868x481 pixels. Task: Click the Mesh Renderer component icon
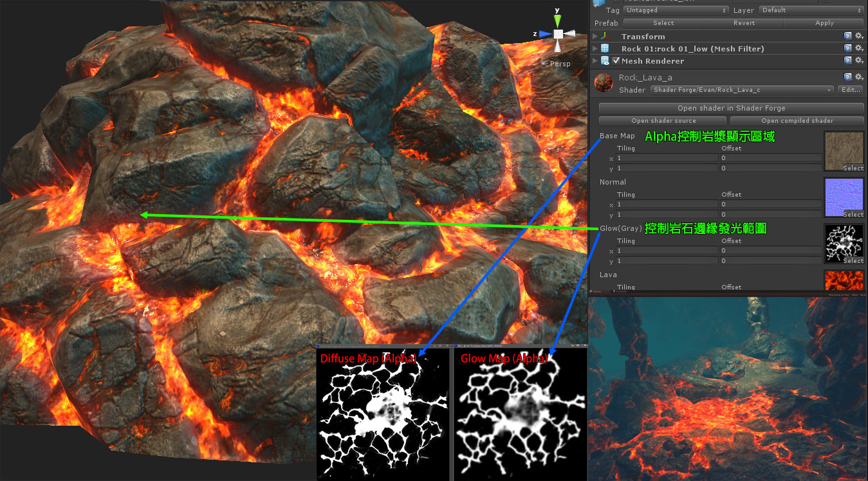pos(604,60)
